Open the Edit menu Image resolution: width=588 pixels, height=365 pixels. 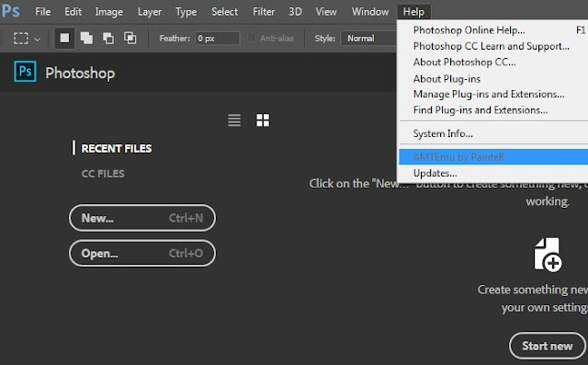73,12
